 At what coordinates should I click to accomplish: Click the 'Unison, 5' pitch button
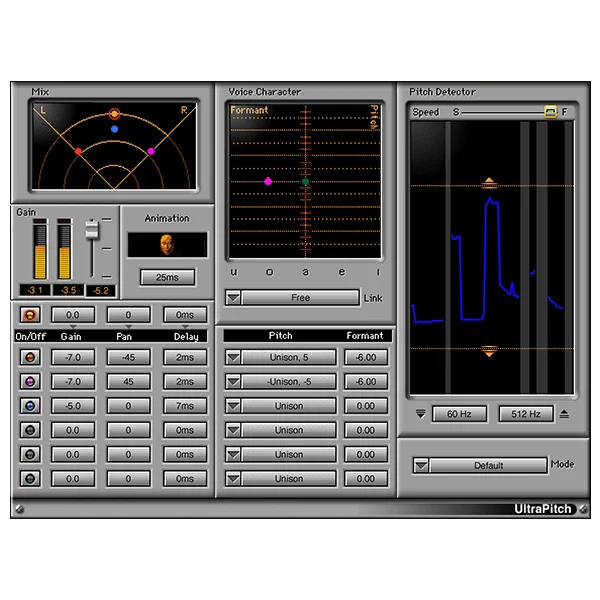289,357
